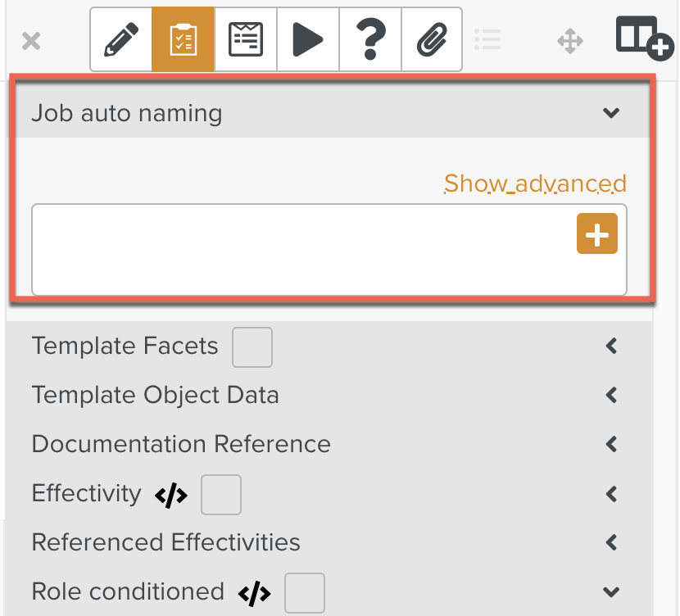Open the form view icon

[245, 38]
